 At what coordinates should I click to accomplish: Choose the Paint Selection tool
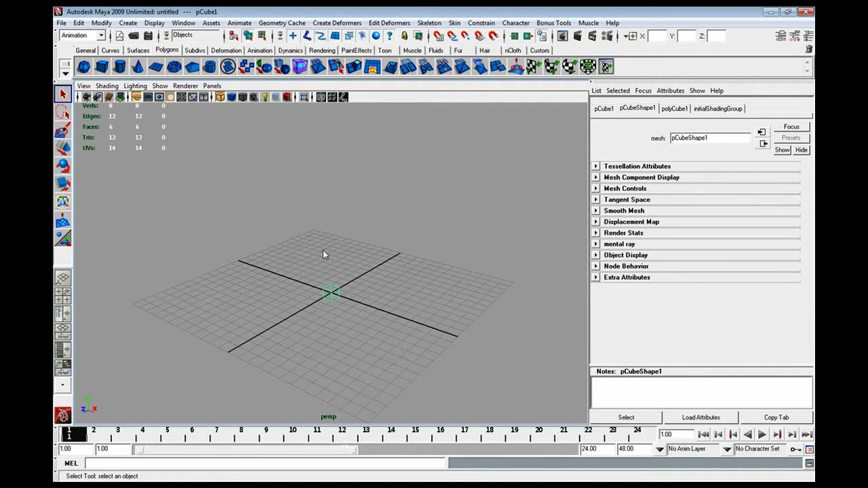click(x=63, y=130)
